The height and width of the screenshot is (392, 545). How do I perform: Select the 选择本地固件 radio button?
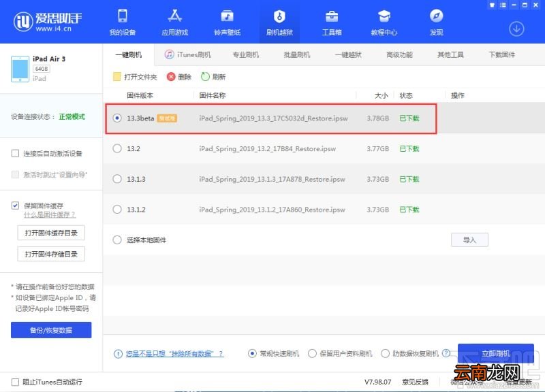point(117,240)
